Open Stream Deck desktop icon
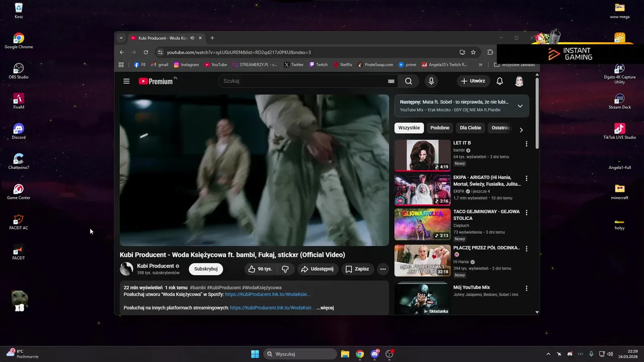This screenshot has height=362, width=644. coord(619,101)
